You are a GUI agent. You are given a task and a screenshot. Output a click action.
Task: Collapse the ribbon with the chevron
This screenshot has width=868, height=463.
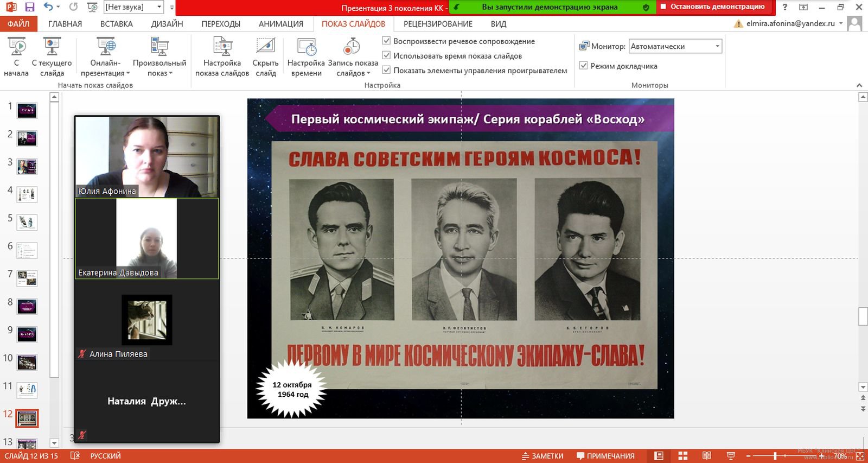pos(859,85)
